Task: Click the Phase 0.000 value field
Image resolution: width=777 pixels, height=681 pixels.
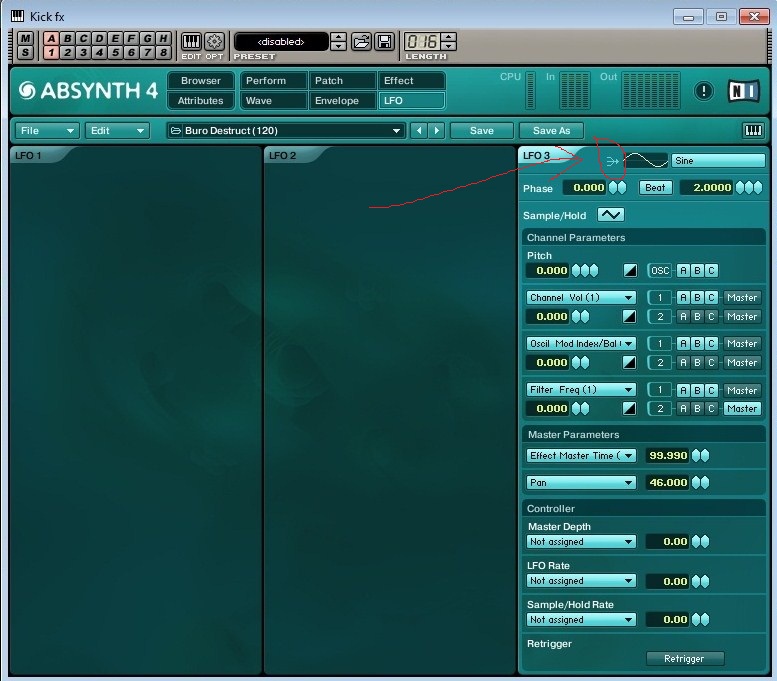Action: [x=585, y=187]
